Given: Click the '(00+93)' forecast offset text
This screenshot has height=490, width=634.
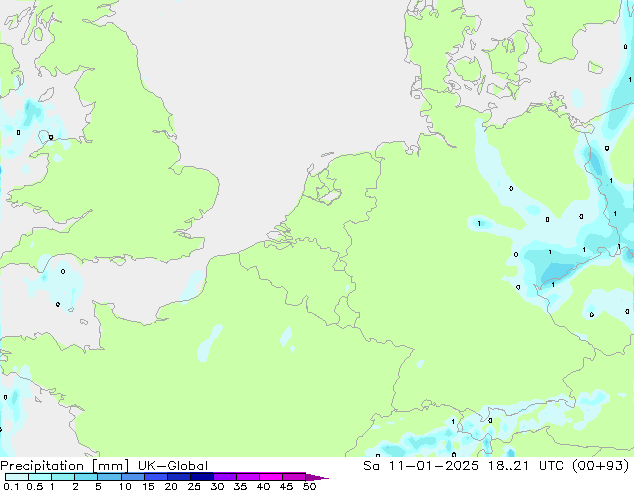Looking at the screenshot, I should point(600,466).
